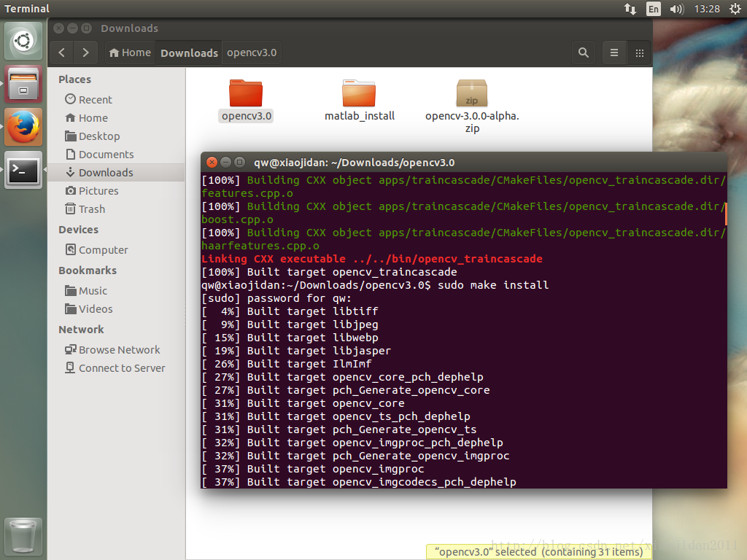Image resolution: width=747 pixels, height=560 pixels.
Task: Select Connect to Server entry
Action: point(121,368)
